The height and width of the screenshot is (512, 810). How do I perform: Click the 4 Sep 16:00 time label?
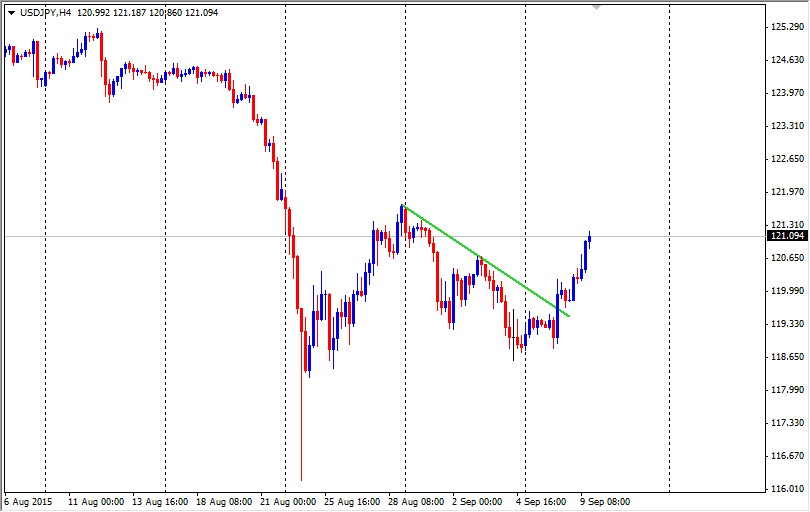pyautogui.click(x=541, y=502)
